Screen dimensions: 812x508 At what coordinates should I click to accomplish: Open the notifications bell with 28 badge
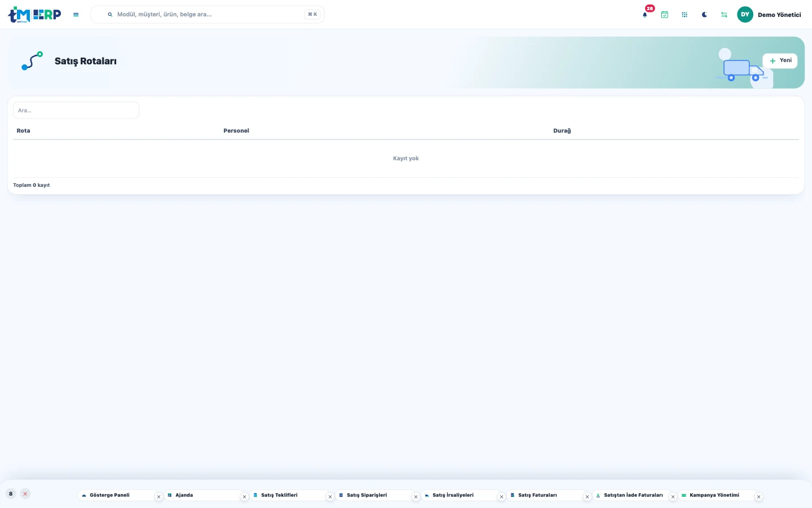click(x=645, y=15)
